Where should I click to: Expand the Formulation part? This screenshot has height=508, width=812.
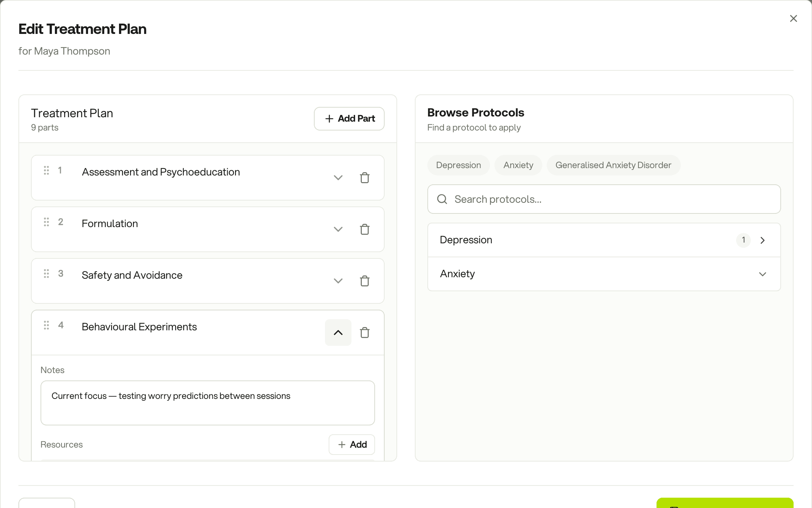click(x=338, y=229)
